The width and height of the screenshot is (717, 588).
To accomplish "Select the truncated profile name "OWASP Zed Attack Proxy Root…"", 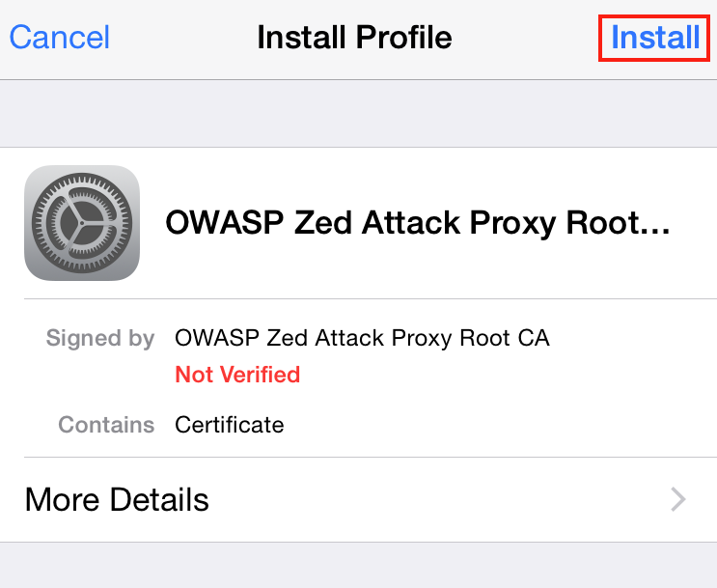I will 418,223.
